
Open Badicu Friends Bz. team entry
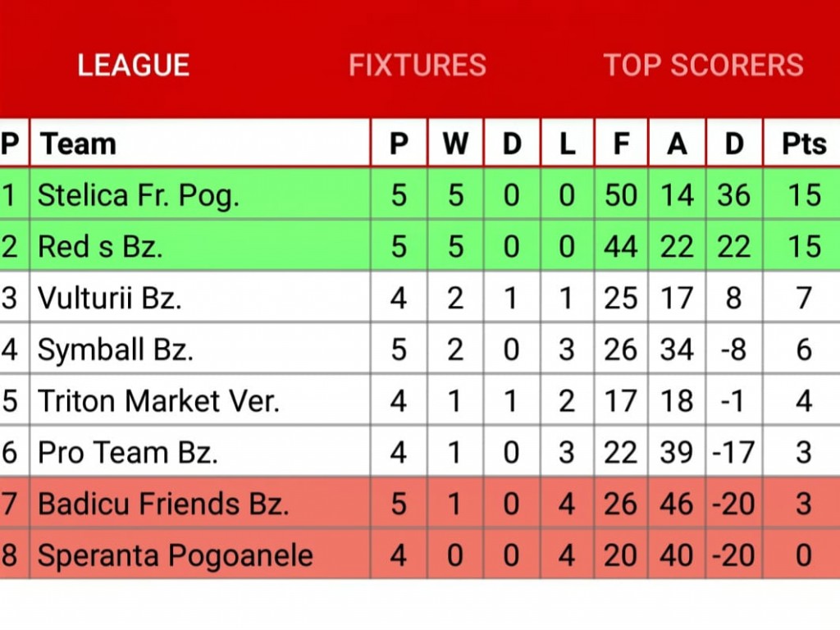pos(163,504)
